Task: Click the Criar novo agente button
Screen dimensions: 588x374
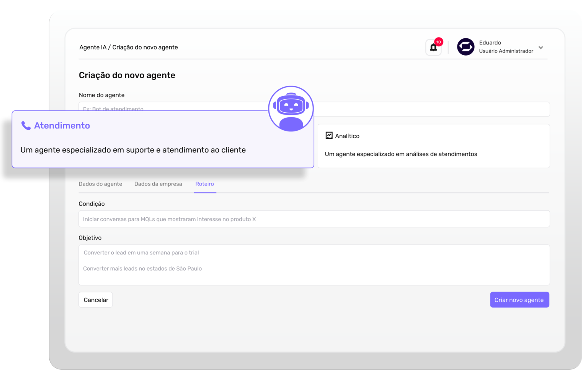Action: coord(519,300)
